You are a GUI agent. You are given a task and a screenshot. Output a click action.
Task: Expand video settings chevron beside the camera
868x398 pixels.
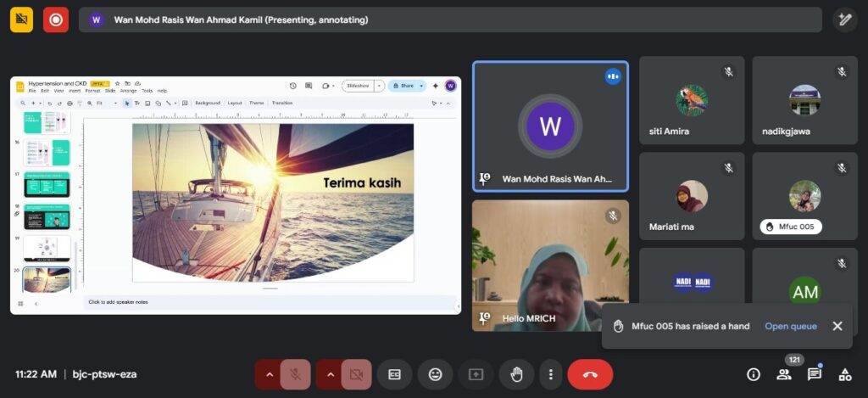click(x=330, y=374)
